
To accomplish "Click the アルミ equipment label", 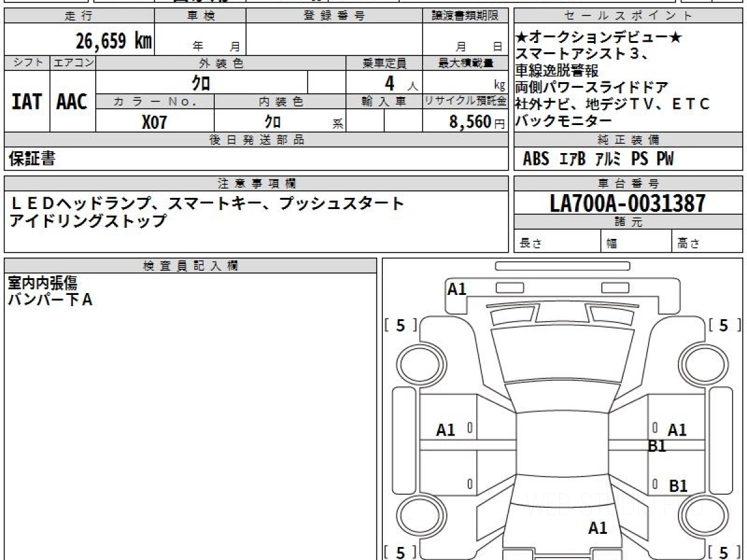I will click(x=608, y=159).
